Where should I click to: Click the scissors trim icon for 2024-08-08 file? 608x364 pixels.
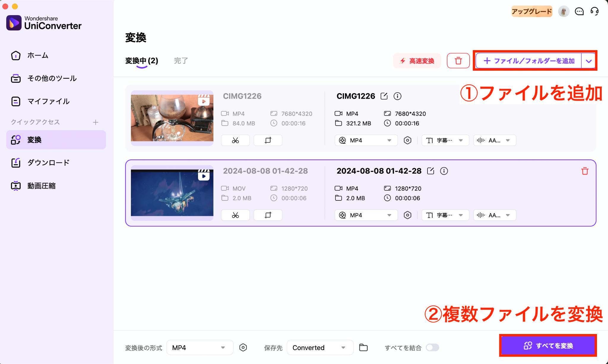coord(235,214)
